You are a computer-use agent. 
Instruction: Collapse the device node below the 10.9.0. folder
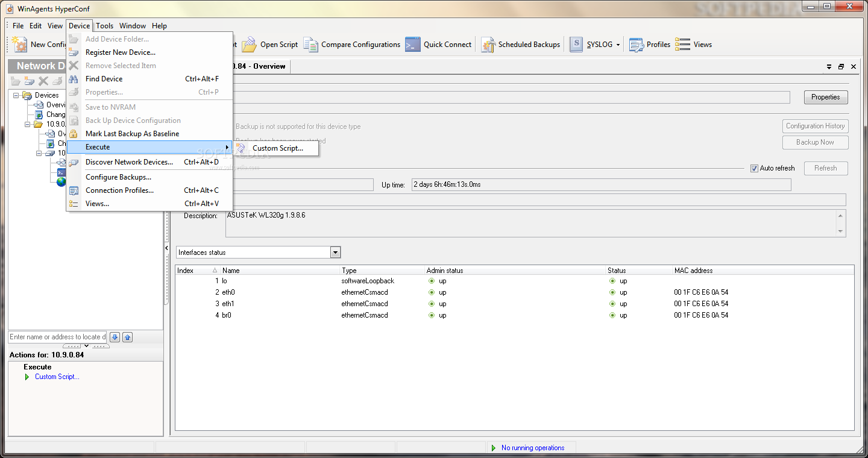coord(39,153)
